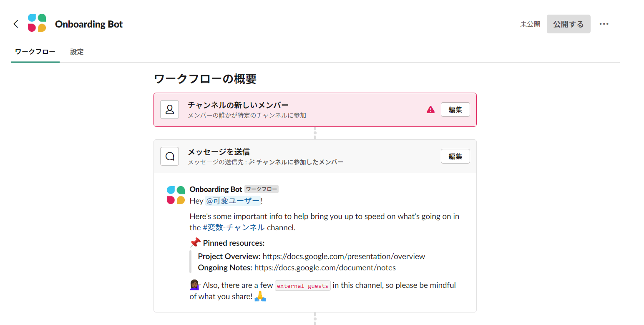644x325 pixels.
Task: Click the external guests code label
Action: click(x=302, y=286)
